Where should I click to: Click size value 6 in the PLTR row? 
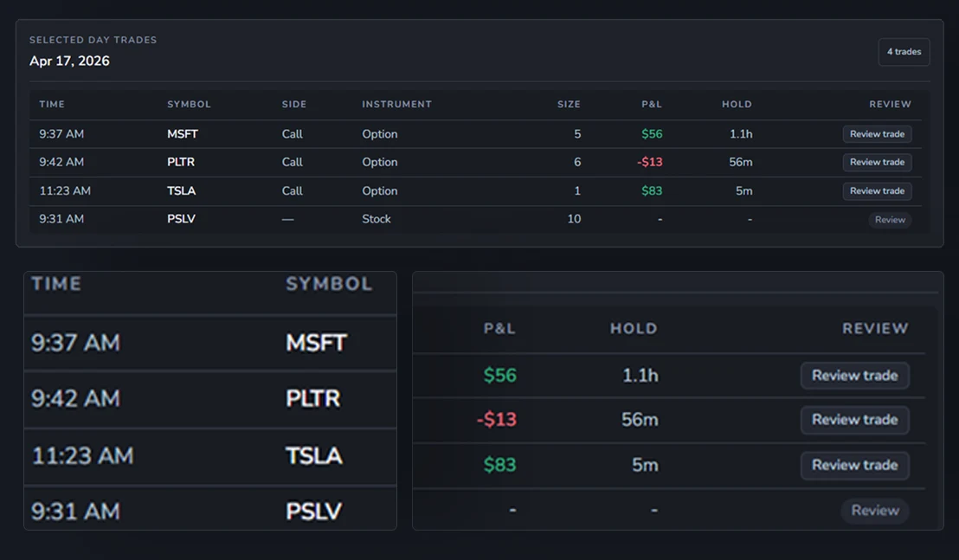point(577,162)
